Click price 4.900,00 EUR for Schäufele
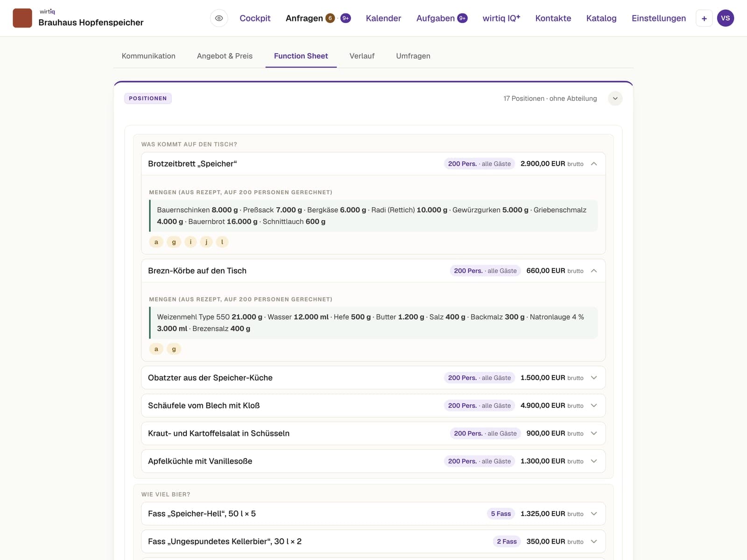 point(543,406)
